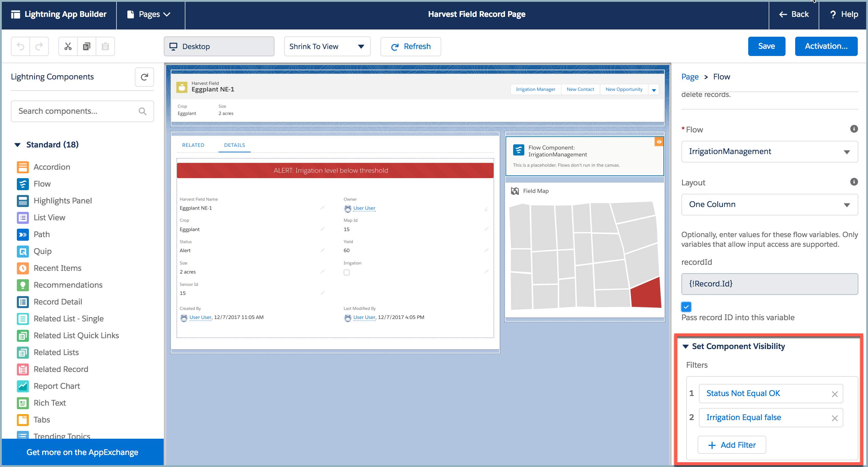The height and width of the screenshot is (467, 868).
Task: Click the search magnifier icon
Action: pos(143,111)
